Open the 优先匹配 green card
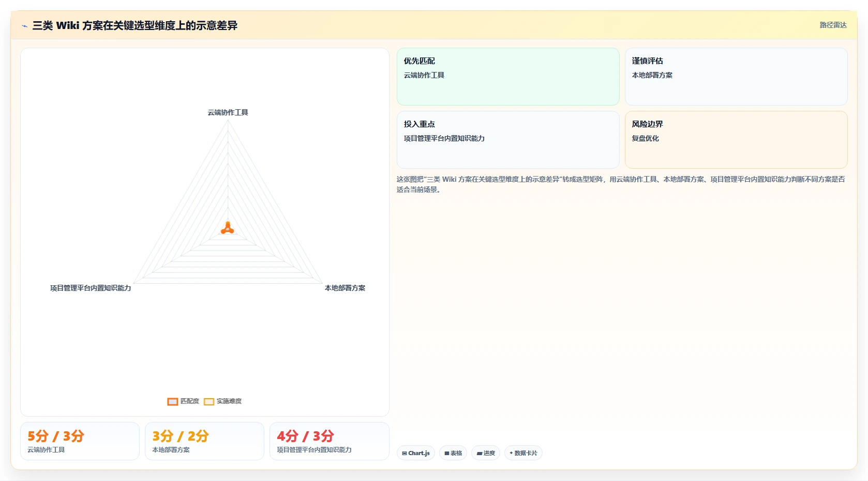 click(508, 77)
